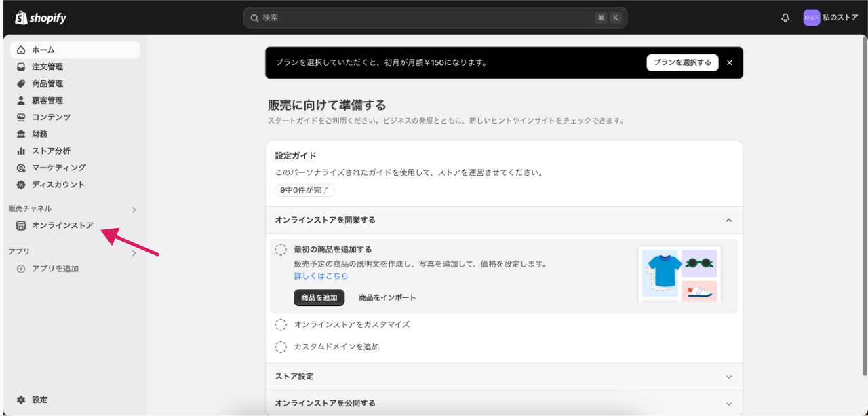Click the プランを選択する button
Screen dimensions: 868x416
click(x=682, y=62)
